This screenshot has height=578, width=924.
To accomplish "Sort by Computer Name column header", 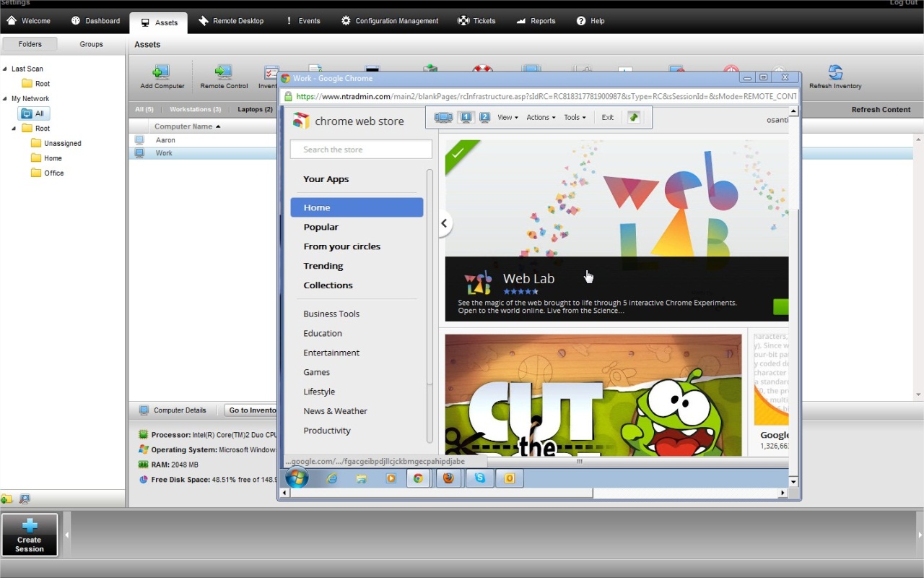I will (183, 126).
